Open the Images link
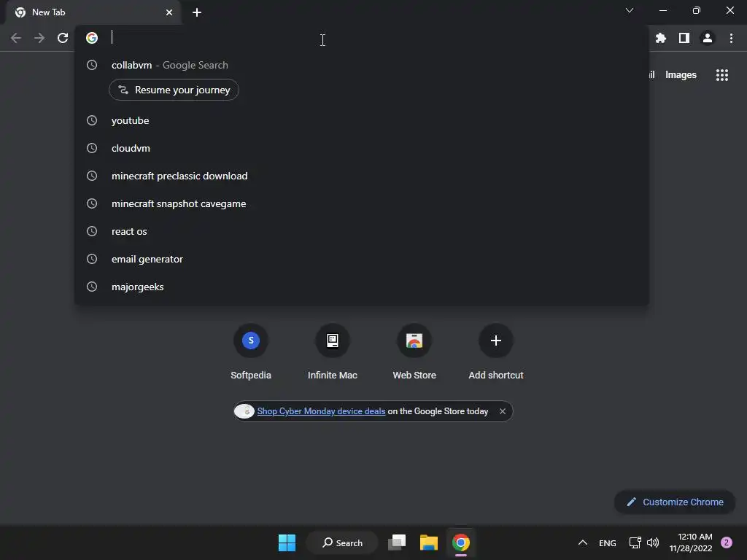The height and width of the screenshot is (560, 747). 681,75
